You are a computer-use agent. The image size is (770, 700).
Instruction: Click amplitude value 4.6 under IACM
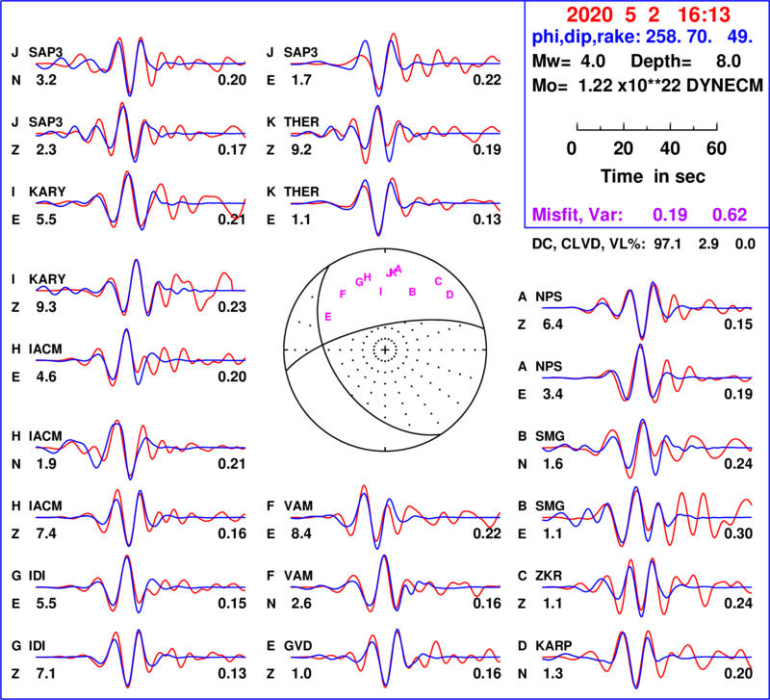point(46,376)
